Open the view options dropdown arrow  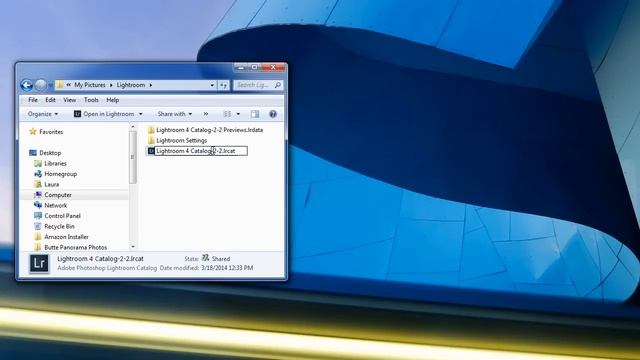(238, 114)
